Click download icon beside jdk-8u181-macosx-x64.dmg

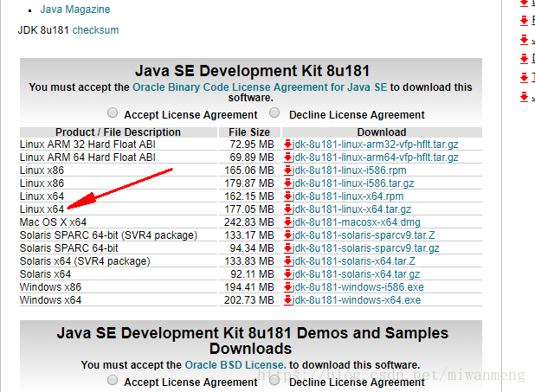pyautogui.click(x=287, y=222)
